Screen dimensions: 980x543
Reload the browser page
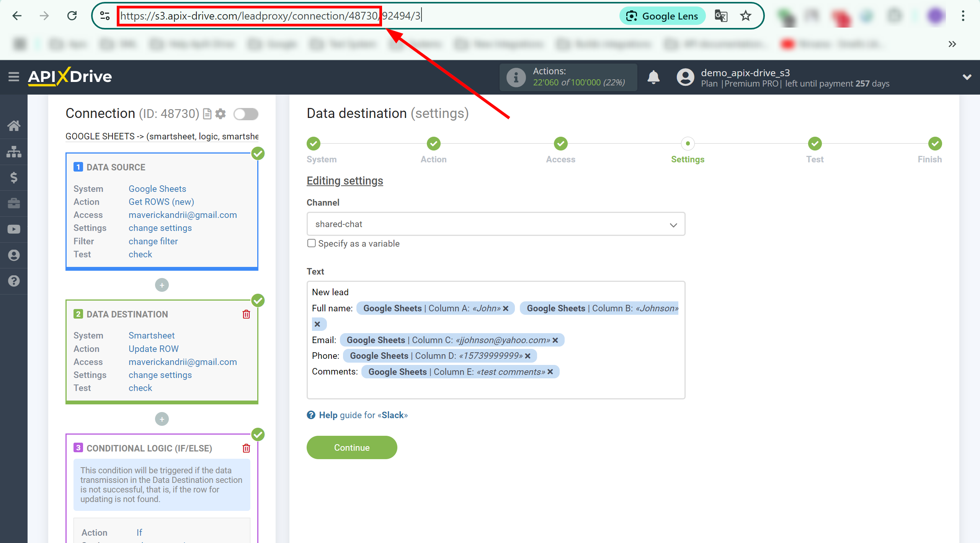pyautogui.click(x=72, y=16)
